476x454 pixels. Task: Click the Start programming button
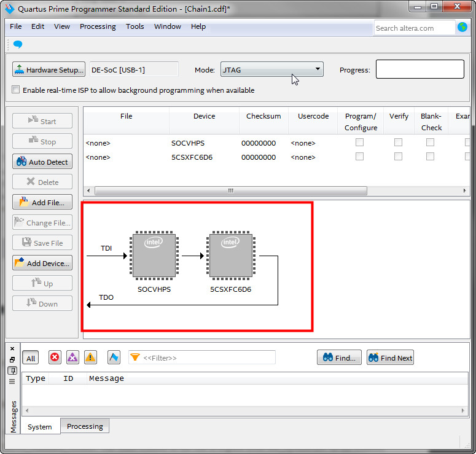(42, 121)
